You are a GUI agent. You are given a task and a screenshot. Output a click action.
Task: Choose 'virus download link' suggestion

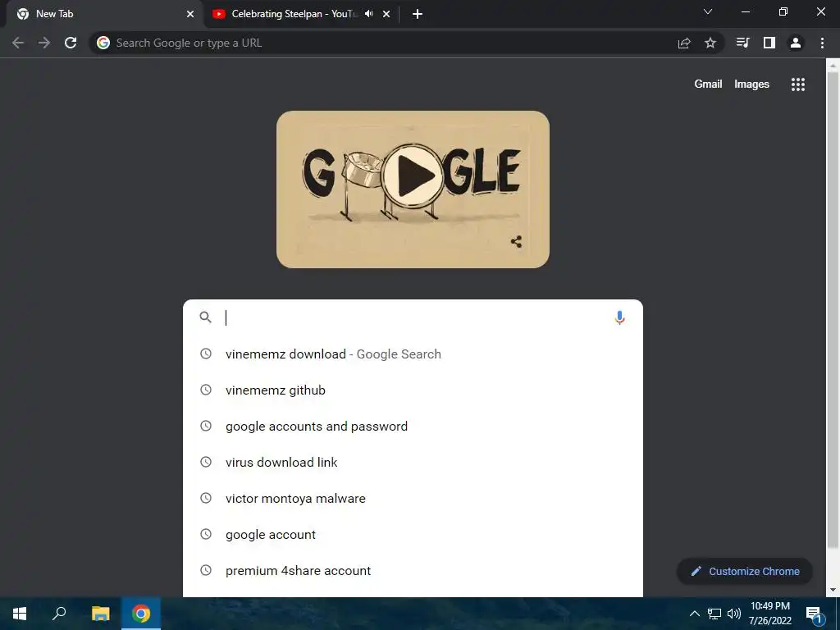click(x=413, y=463)
